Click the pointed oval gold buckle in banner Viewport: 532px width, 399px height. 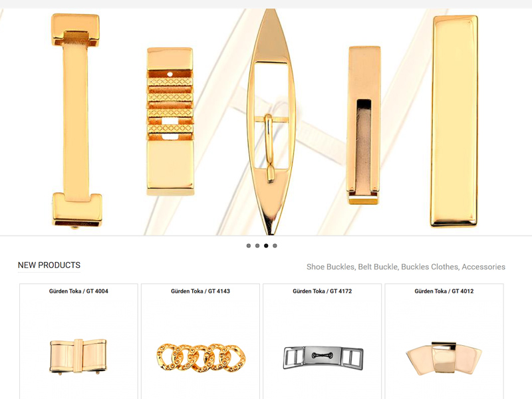pos(271,122)
